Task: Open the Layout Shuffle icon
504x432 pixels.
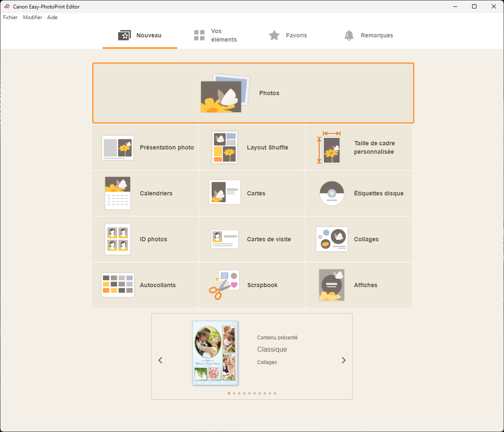Action: pyautogui.click(x=225, y=147)
